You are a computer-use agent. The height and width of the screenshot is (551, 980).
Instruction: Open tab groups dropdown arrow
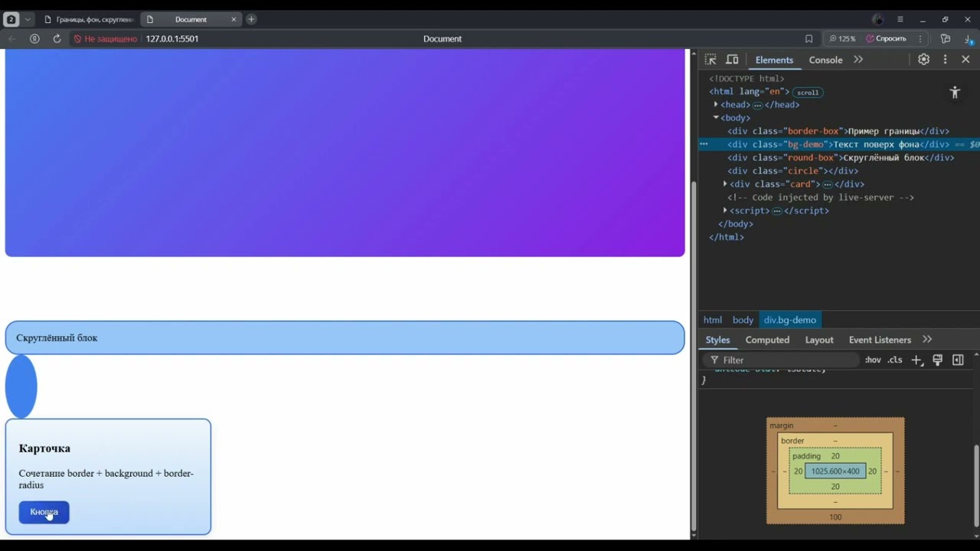[x=28, y=19]
